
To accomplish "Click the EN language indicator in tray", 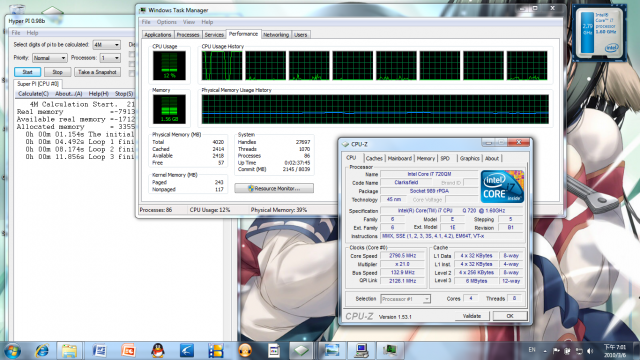I will (532, 350).
